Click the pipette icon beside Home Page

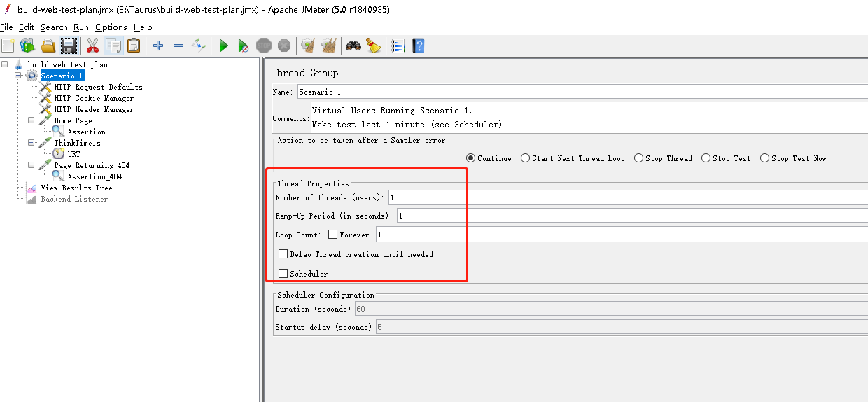pos(45,120)
